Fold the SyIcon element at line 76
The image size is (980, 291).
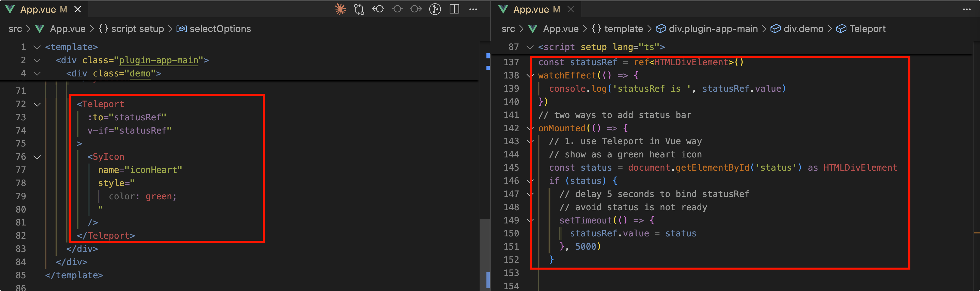pos(37,157)
